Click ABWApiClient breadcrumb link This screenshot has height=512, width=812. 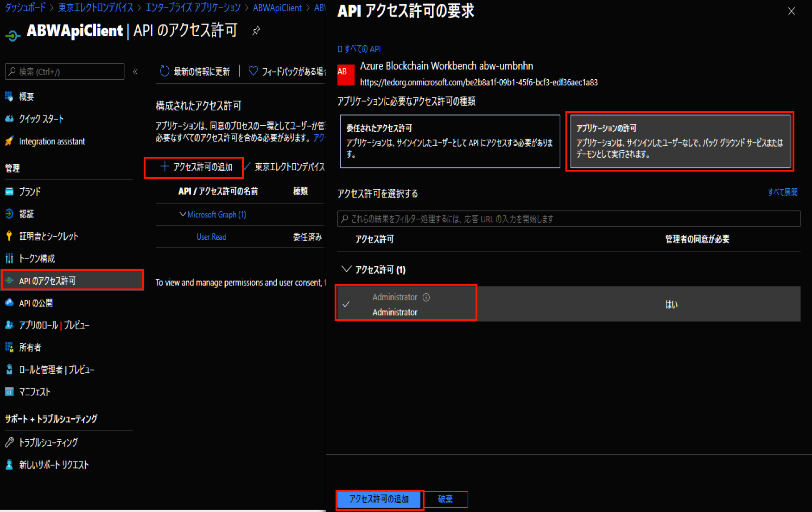[277, 7]
